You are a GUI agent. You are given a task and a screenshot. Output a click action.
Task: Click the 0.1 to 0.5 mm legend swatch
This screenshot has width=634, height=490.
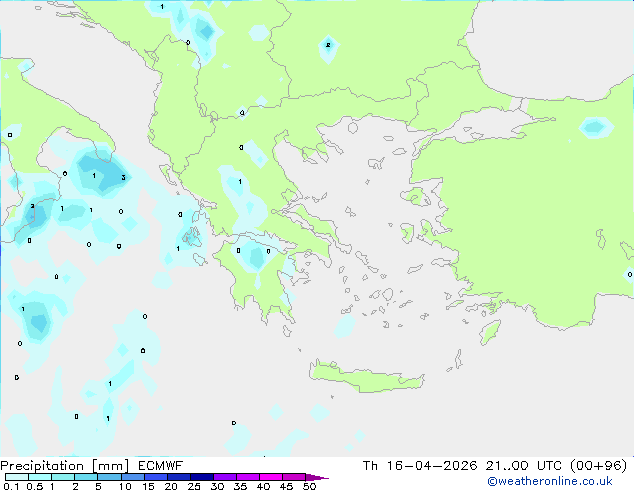17,477
